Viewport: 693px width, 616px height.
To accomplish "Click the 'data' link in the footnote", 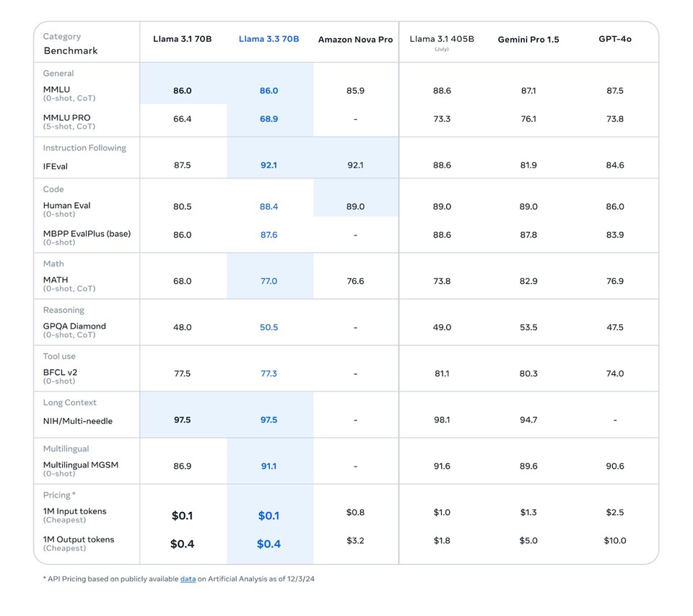I will coord(188,579).
